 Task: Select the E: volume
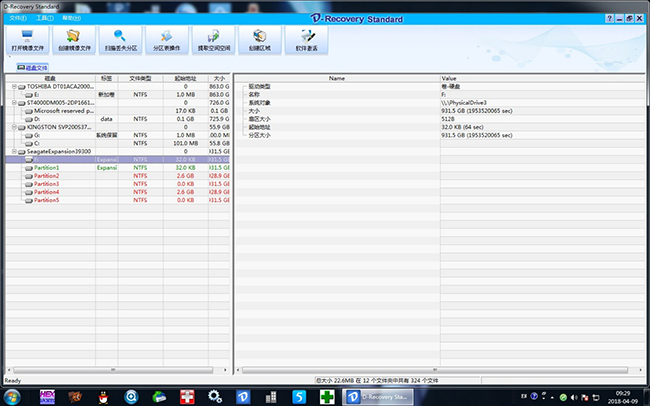[x=36, y=95]
